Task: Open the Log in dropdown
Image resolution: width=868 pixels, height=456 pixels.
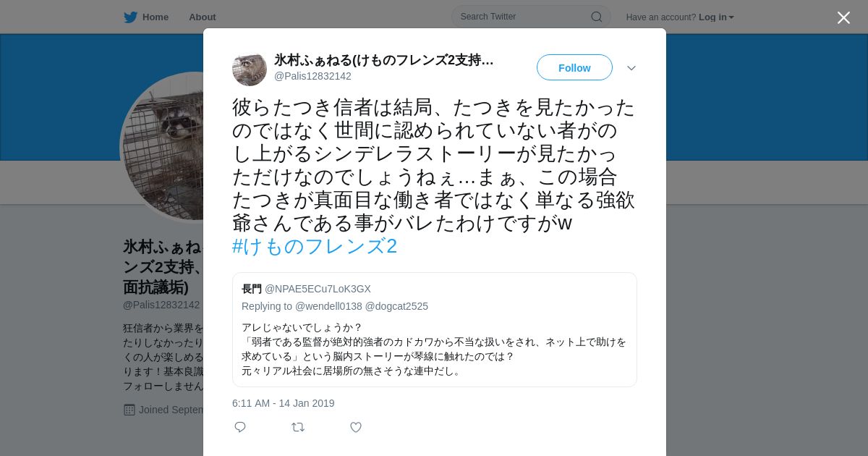Action: tap(716, 17)
